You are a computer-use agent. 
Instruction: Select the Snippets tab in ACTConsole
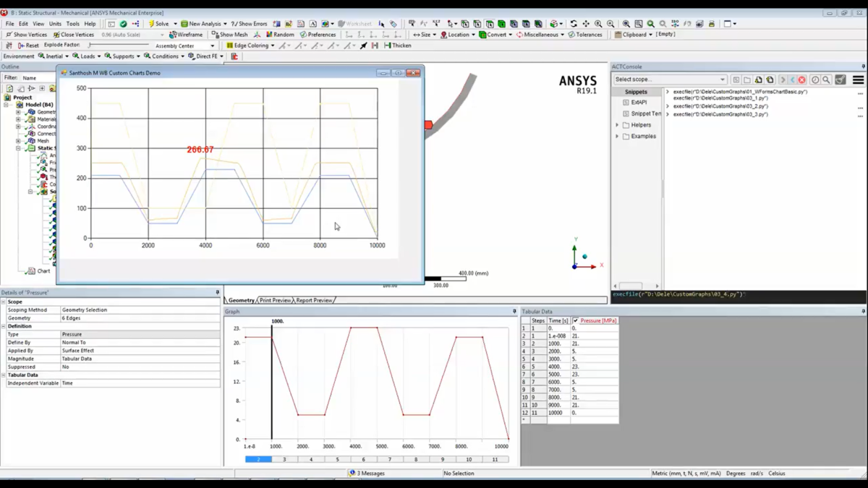point(637,92)
